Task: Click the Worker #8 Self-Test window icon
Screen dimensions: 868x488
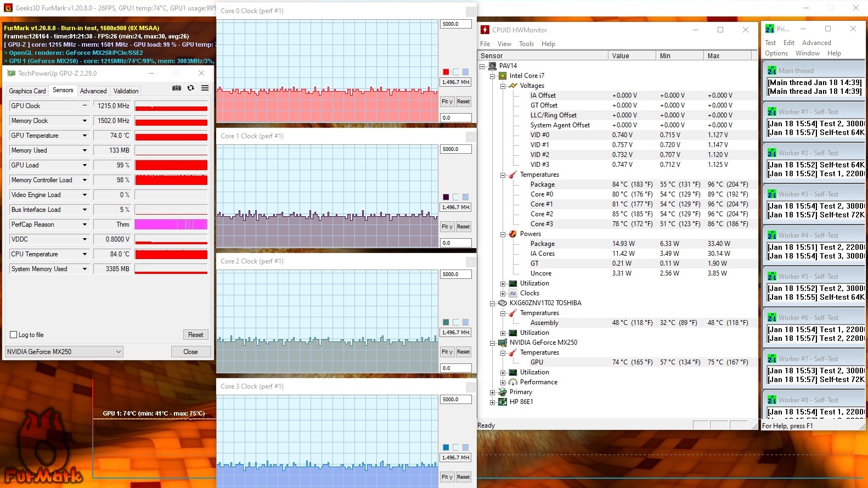Action: 771,400
